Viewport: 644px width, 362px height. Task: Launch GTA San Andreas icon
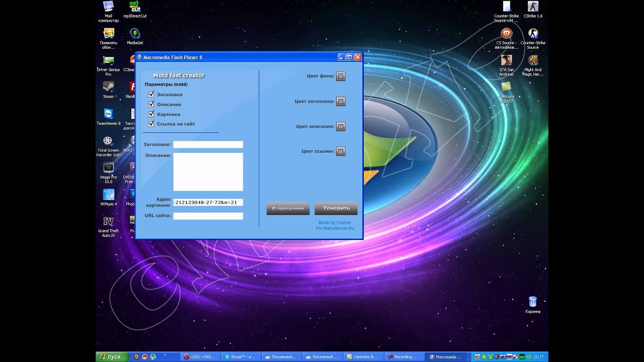click(507, 65)
